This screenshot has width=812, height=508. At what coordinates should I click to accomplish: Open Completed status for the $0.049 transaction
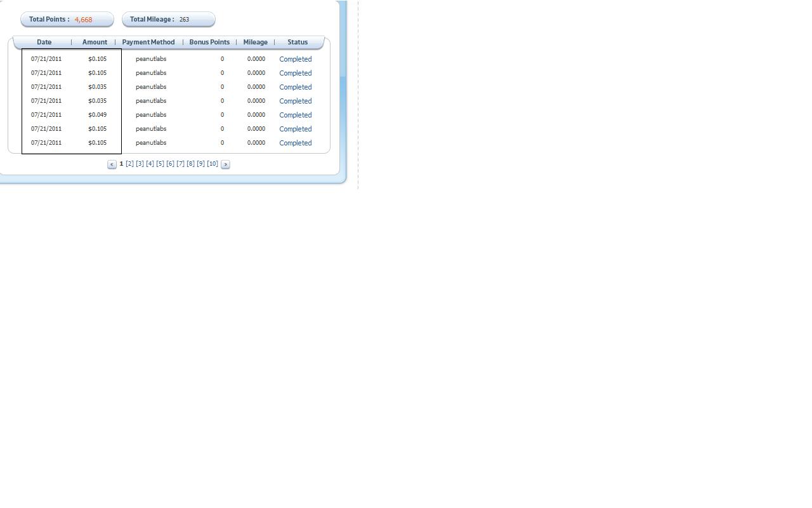pos(295,115)
